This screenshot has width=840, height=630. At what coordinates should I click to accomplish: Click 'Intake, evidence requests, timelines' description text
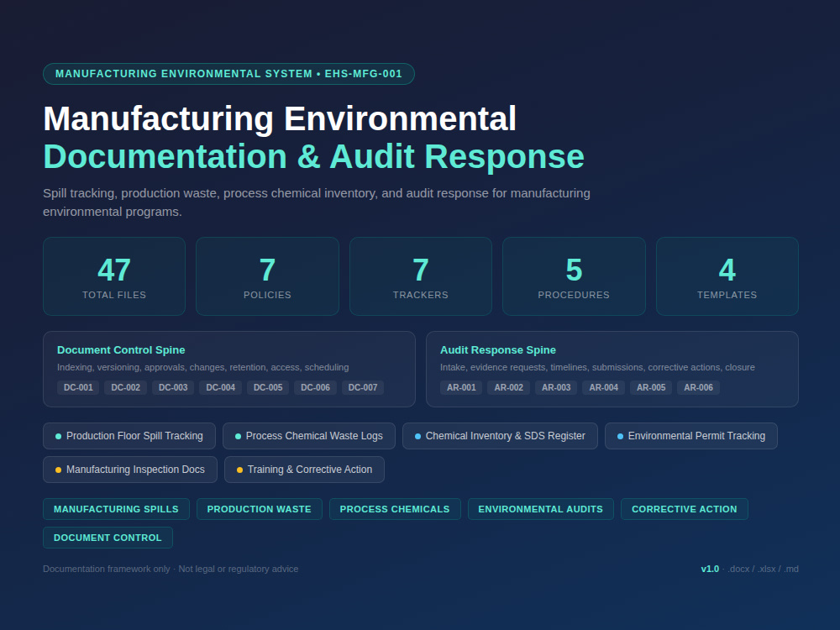[x=597, y=368]
